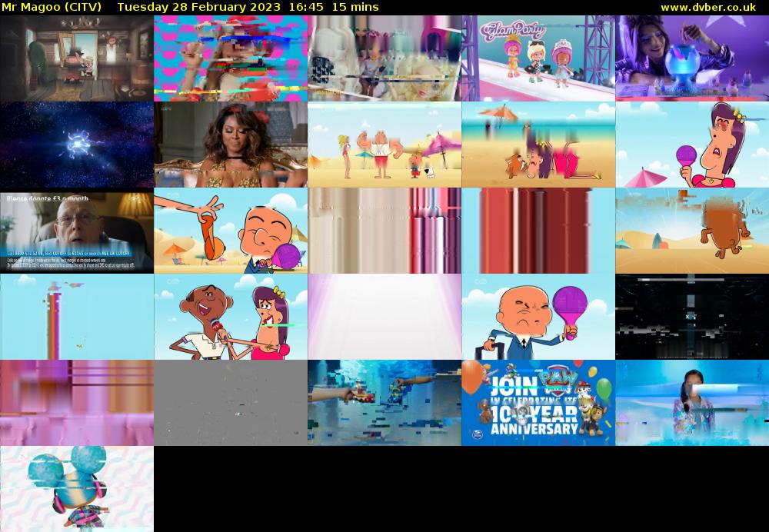Open the muscular man on beach thumbnail
This screenshot has height=532, width=769.
point(384,145)
